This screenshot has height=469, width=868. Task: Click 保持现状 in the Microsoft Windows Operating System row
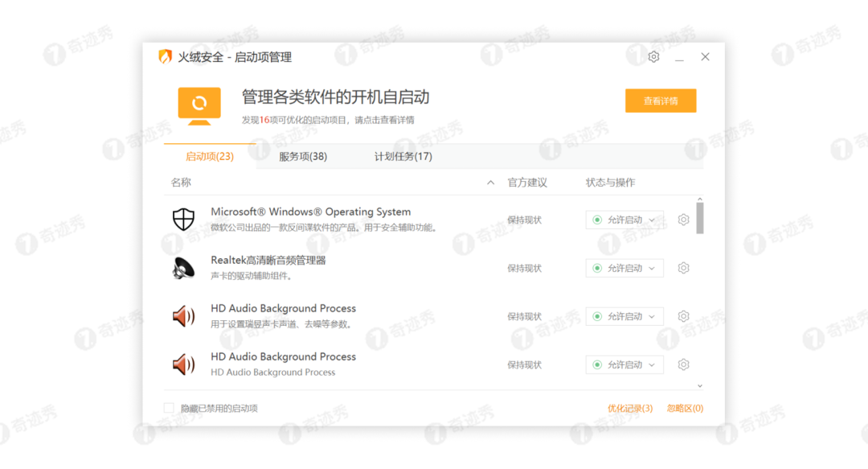524,220
